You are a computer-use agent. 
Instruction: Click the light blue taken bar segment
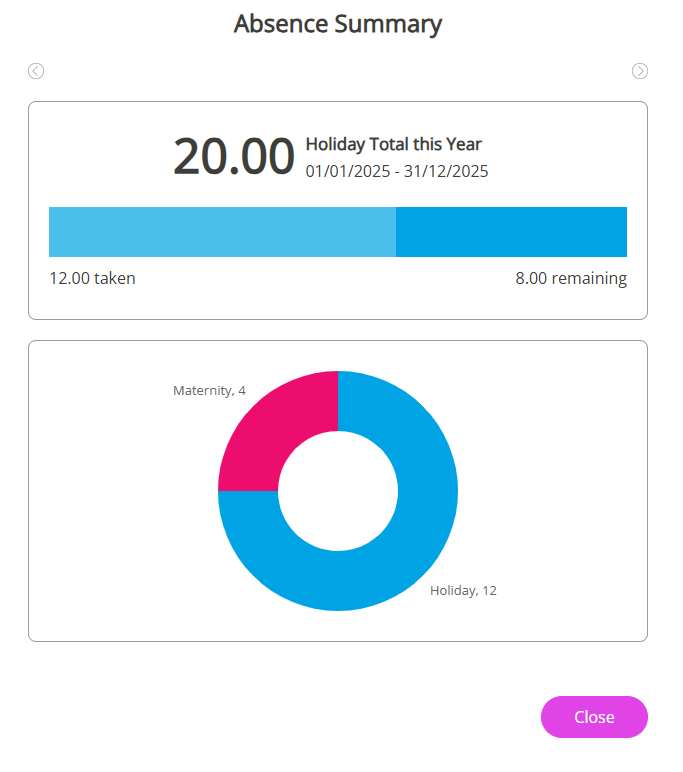tap(222, 232)
